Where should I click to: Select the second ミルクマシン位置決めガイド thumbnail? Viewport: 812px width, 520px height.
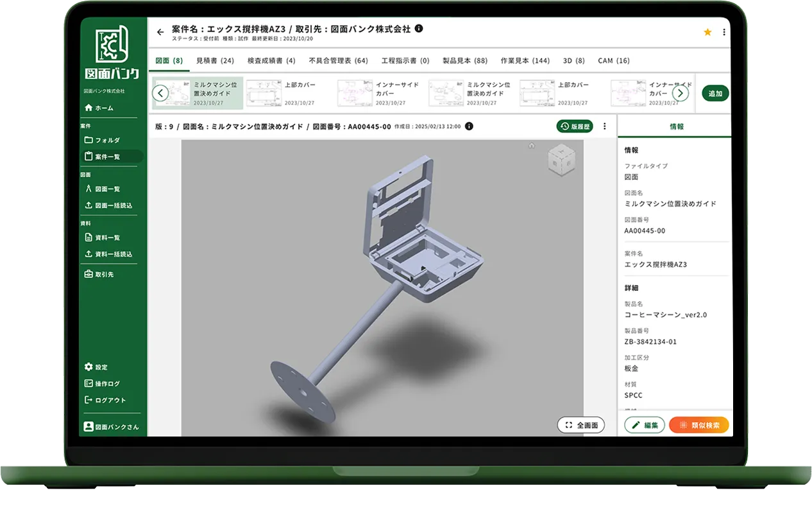471,94
